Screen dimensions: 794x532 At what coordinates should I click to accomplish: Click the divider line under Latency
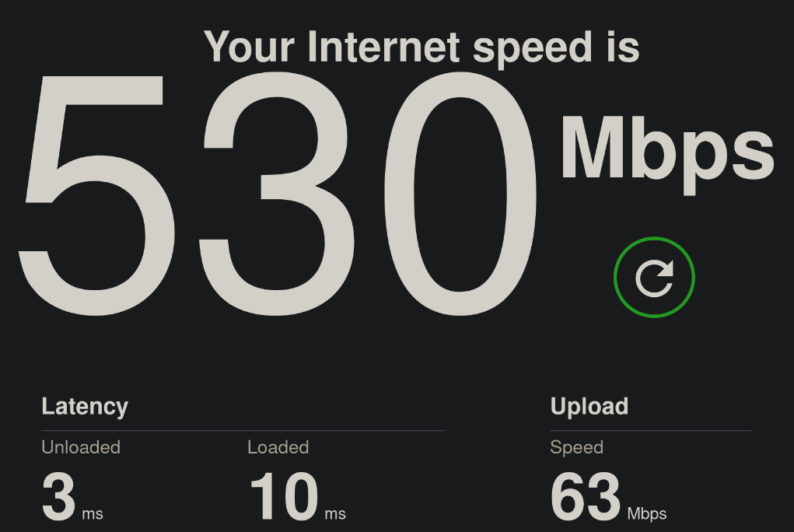243,431
